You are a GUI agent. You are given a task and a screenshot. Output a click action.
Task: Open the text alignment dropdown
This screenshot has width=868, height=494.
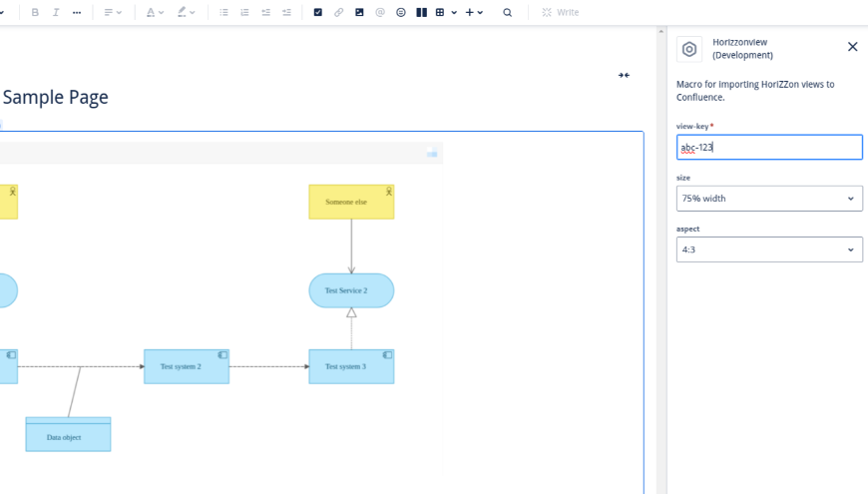pyautogui.click(x=113, y=13)
